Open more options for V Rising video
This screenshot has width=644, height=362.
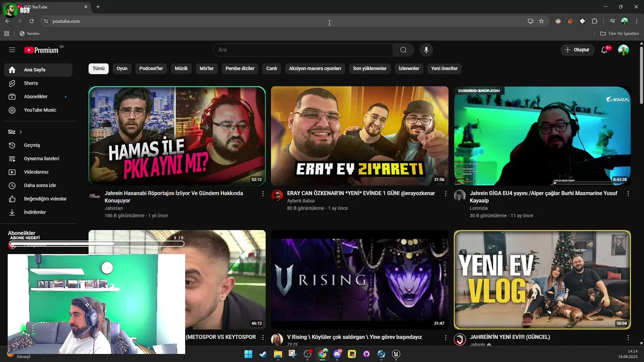[x=445, y=337]
